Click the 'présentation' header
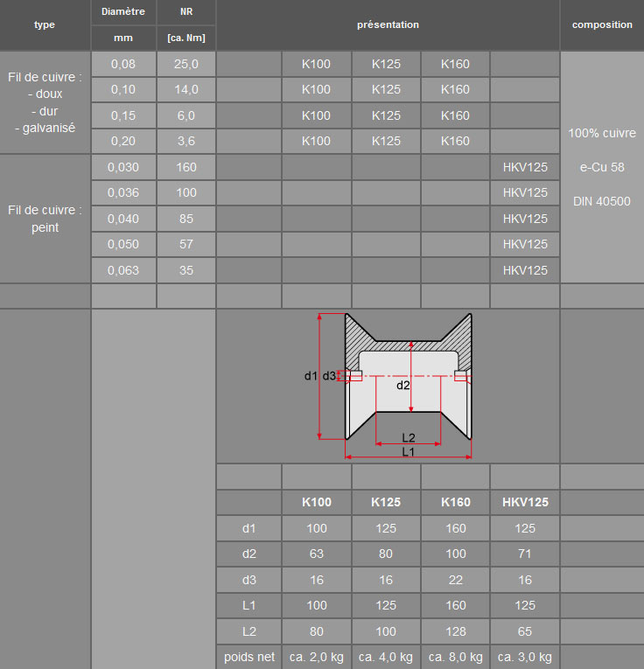Image resolution: width=644 pixels, height=669 pixels. pyautogui.click(x=388, y=24)
